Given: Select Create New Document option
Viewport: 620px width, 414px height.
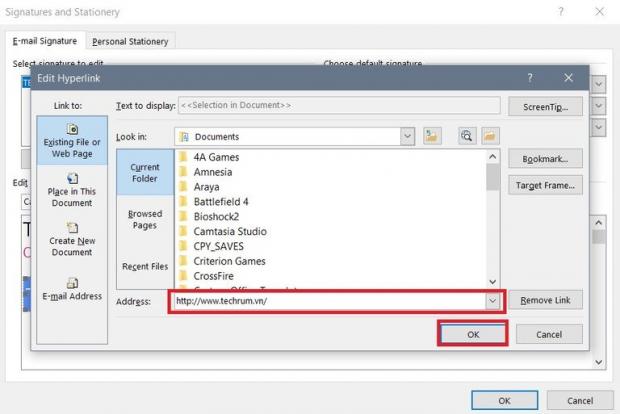Looking at the screenshot, I should pos(72,240).
